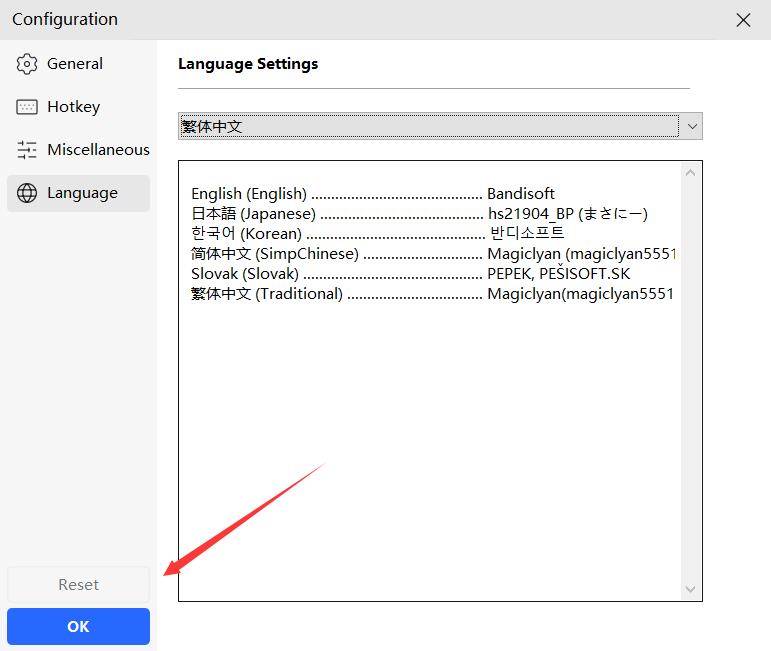Click the Reset button
This screenshot has width=771, height=651.
click(78, 585)
